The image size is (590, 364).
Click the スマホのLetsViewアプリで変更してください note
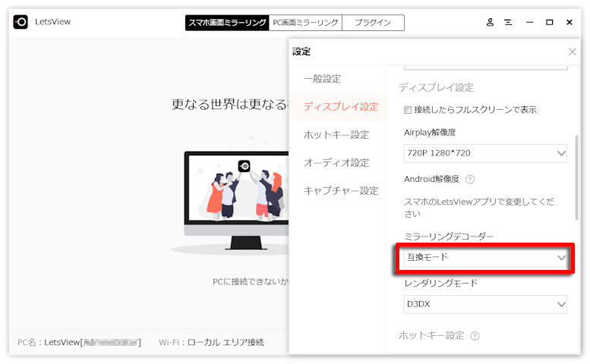pos(479,208)
